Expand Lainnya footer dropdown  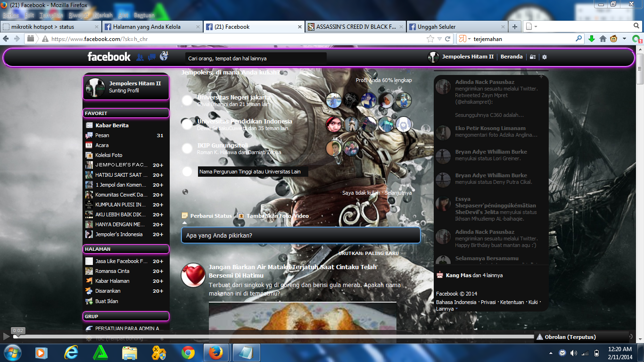point(447,309)
